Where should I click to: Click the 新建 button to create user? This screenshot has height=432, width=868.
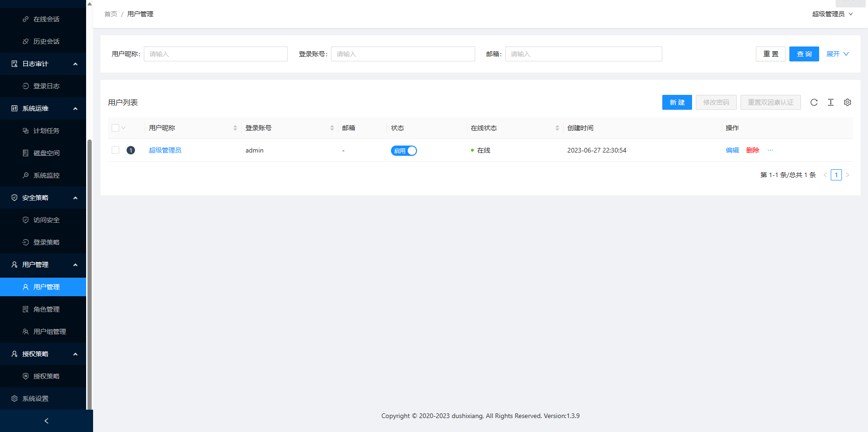(x=677, y=102)
